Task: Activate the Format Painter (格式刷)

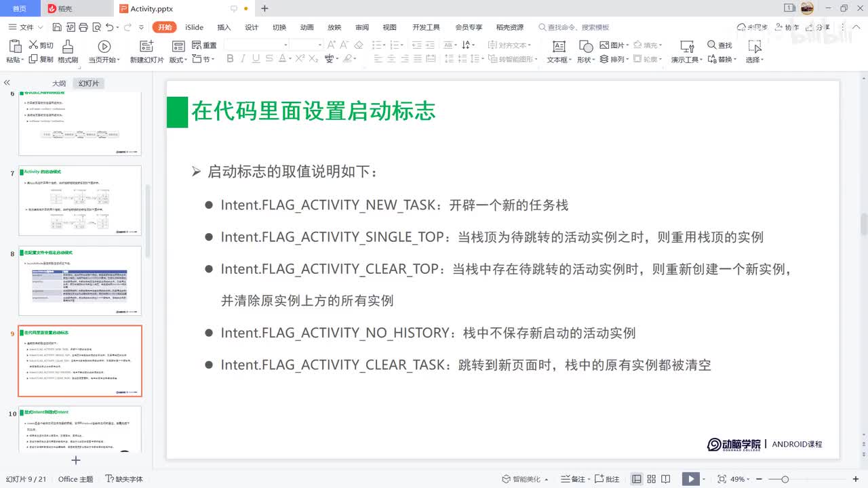Action: pyautogui.click(x=68, y=52)
